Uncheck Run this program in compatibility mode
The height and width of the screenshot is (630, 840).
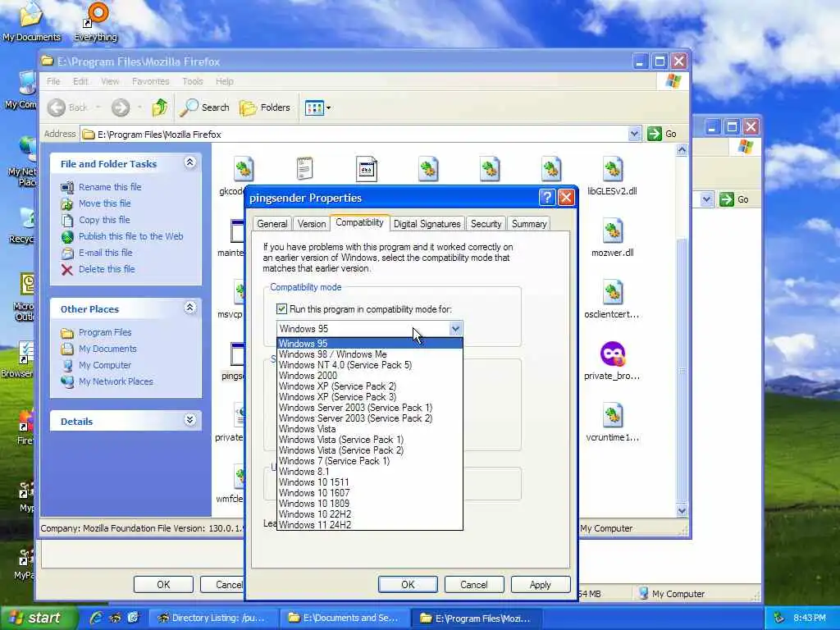tap(282, 309)
